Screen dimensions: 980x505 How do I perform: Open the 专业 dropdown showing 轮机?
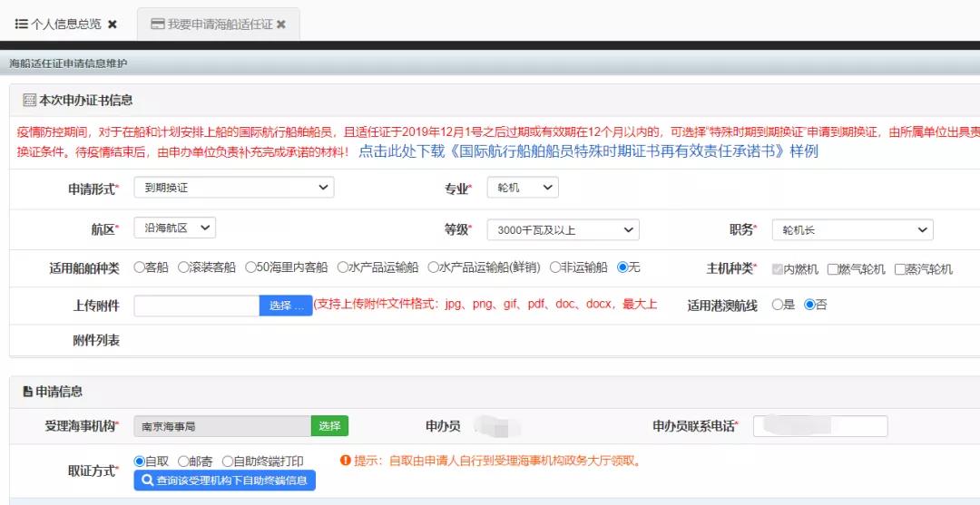click(x=522, y=188)
